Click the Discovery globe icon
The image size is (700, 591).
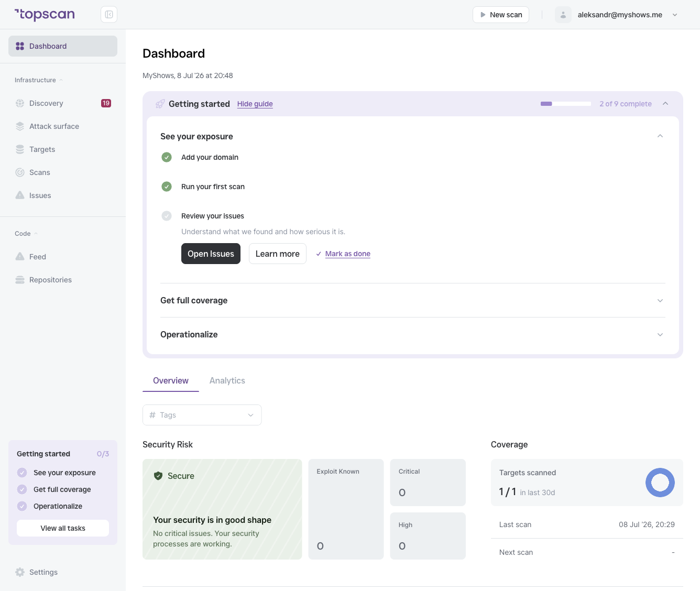(x=20, y=103)
